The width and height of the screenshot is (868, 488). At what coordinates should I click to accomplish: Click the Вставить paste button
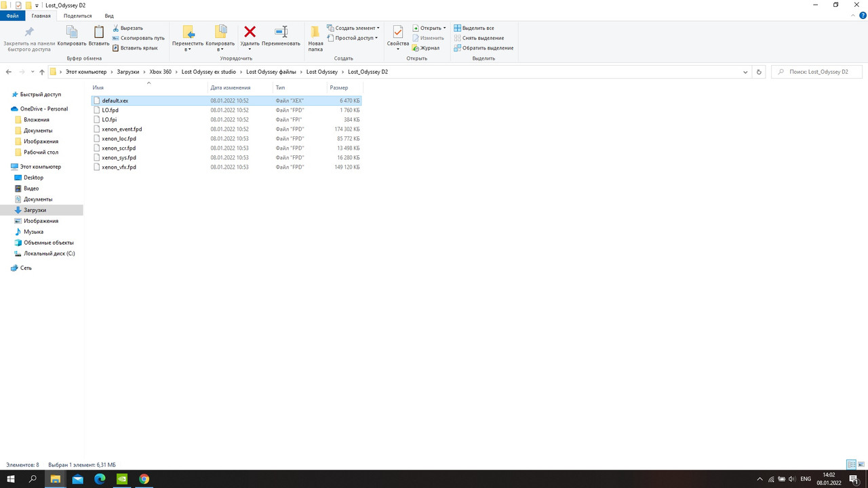point(99,37)
